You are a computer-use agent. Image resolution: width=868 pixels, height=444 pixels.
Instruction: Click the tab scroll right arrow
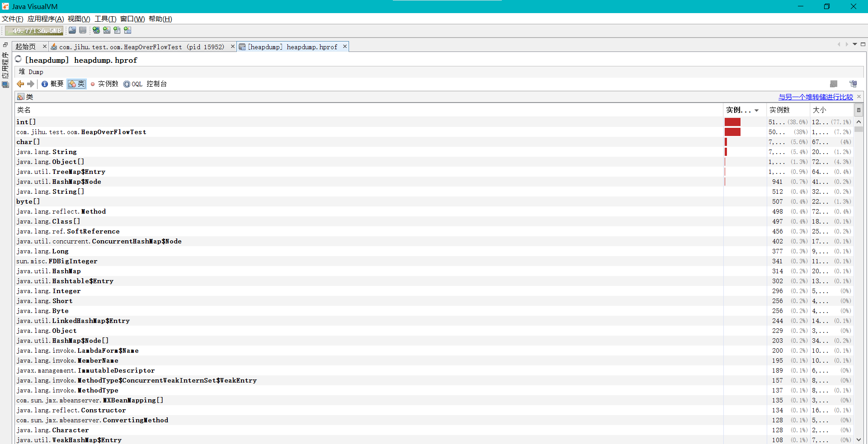tap(847, 44)
